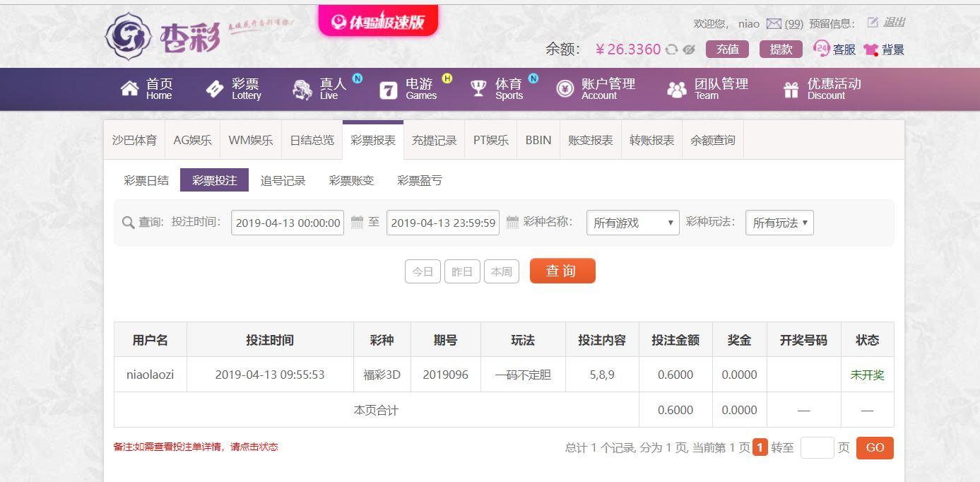Open the 彩票盈亏 sub-tab
The width and height of the screenshot is (980, 482).
coord(420,180)
